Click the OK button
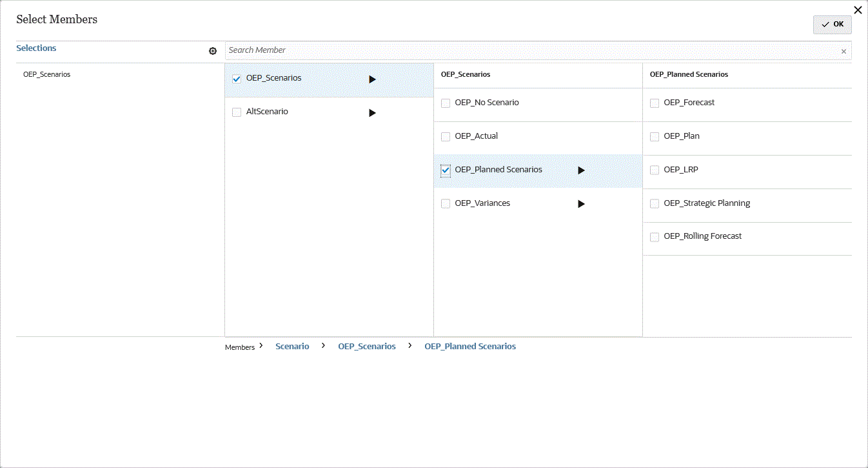868x468 pixels. [x=832, y=25]
